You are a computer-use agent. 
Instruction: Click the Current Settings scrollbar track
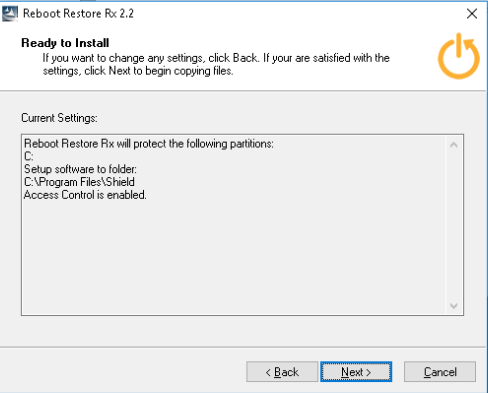[453, 225]
